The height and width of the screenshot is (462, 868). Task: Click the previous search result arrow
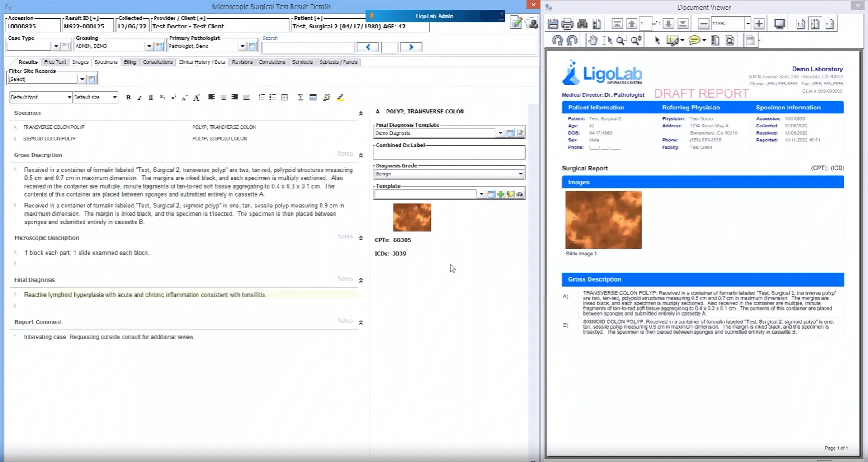tap(368, 47)
